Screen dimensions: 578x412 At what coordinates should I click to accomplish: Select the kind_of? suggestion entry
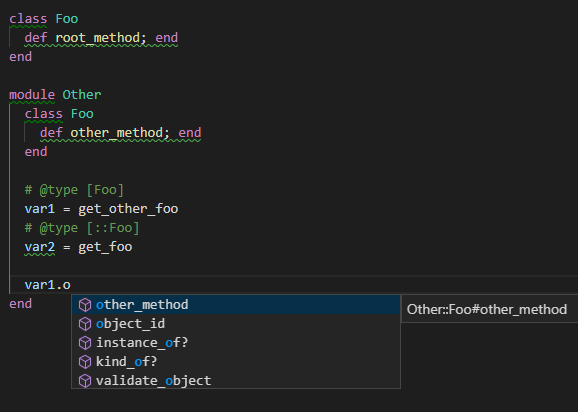tap(236, 362)
